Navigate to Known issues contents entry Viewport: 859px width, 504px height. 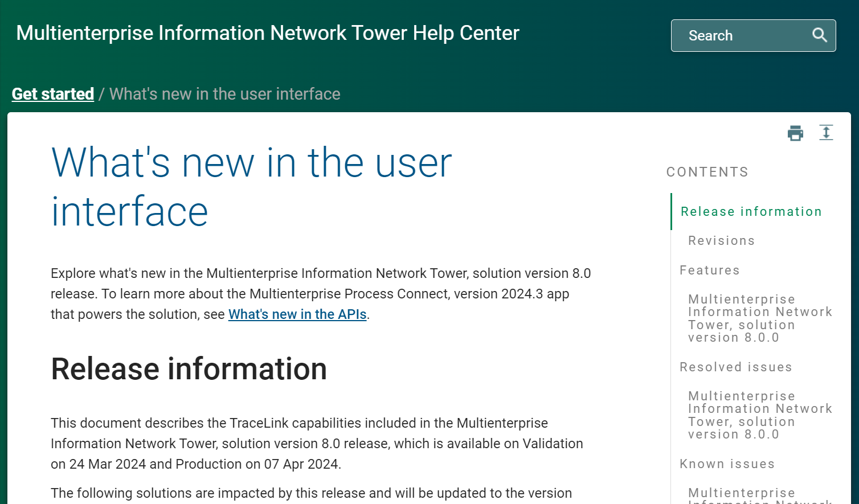727,464
